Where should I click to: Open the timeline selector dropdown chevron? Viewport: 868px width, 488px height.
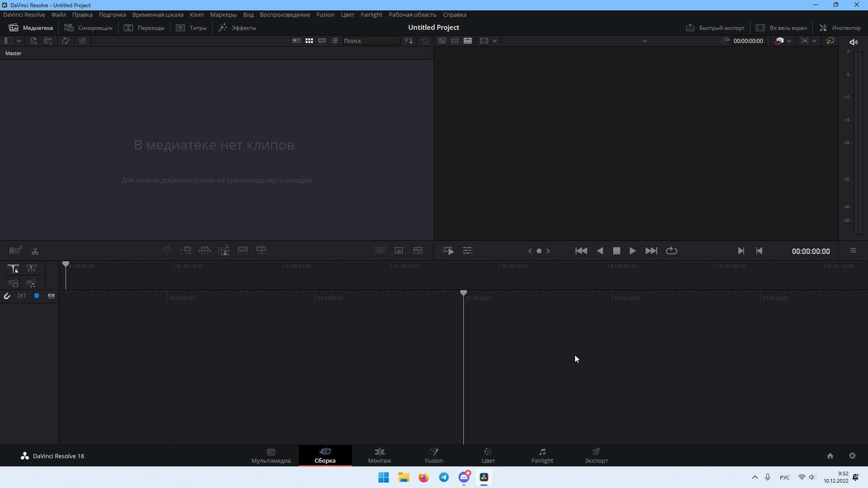point(645,41)
